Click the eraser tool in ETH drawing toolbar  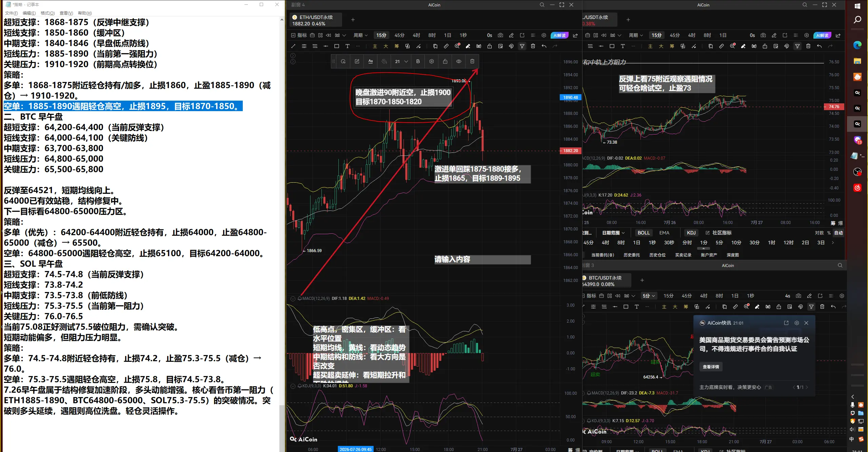coord(468,46)
